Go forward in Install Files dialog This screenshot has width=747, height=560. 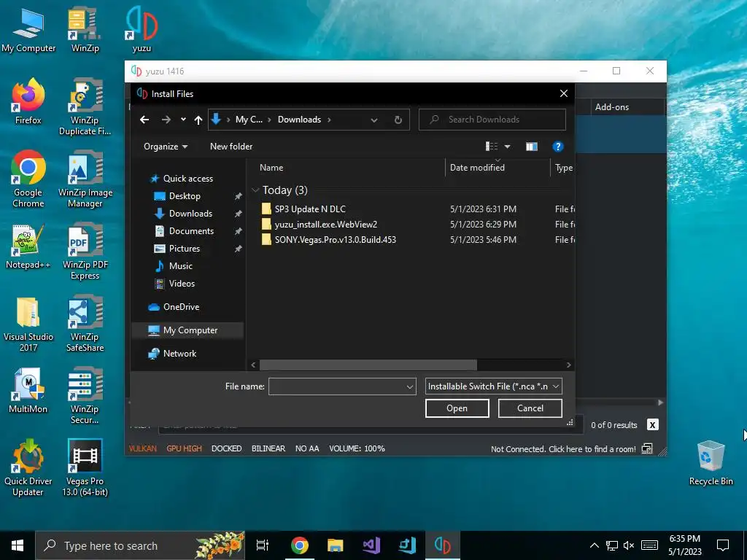166,120
